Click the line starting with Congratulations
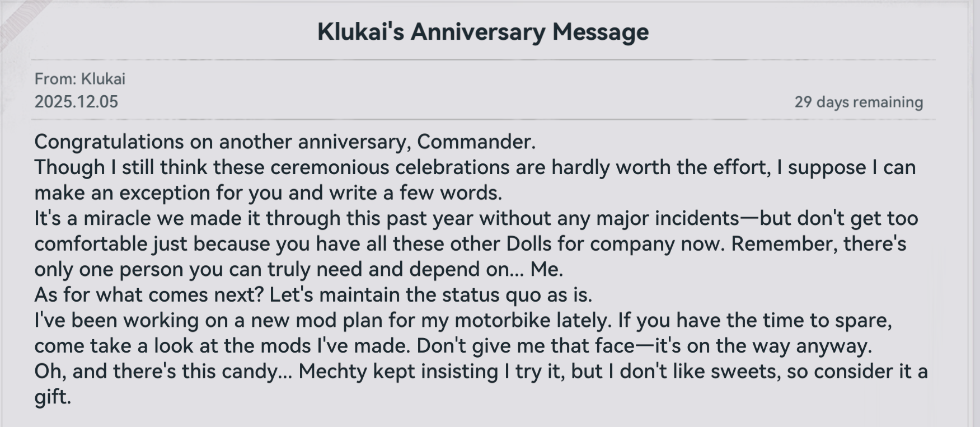Image resolution: width=980 pixels, height=427 pixels. pyautogui.click(x=284, y=142)
